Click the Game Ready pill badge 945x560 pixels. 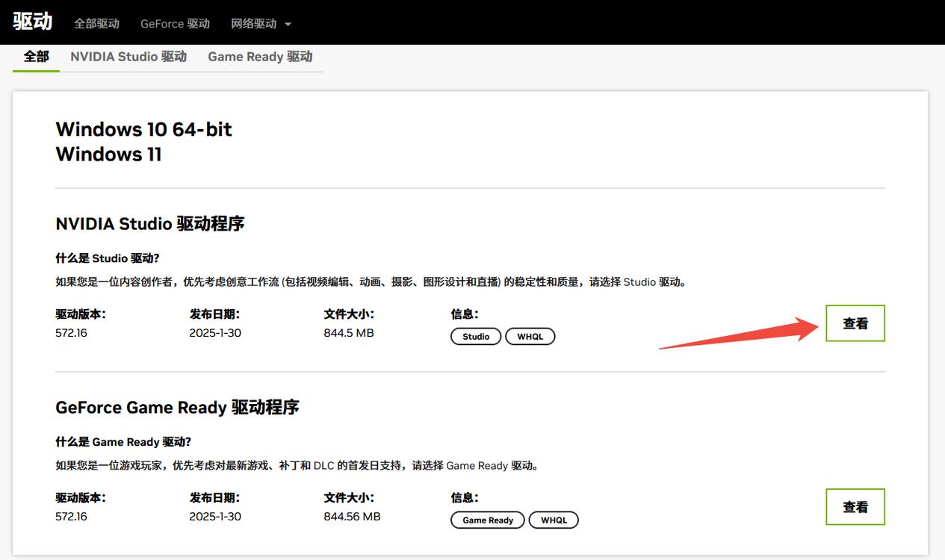(487, 520)
